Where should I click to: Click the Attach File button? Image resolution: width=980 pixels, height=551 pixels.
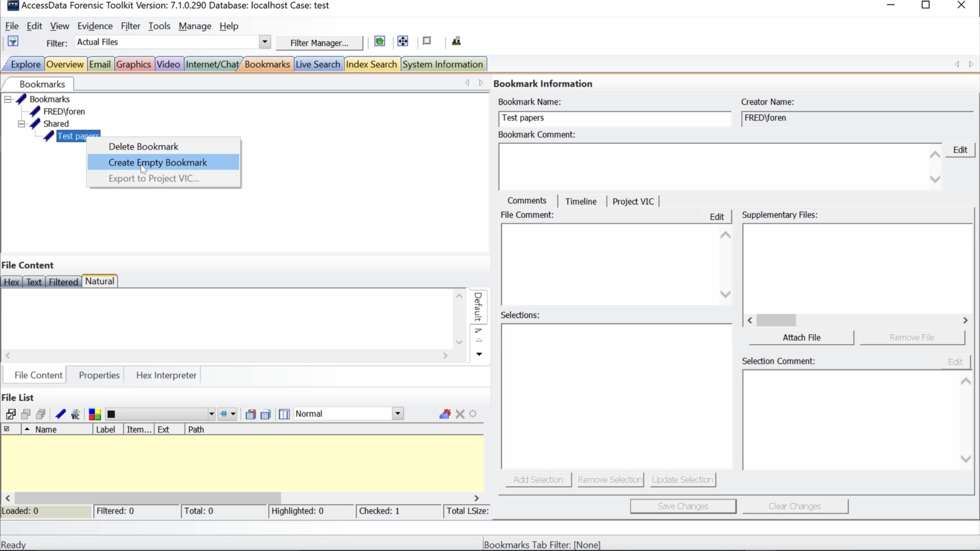(802, 338)
